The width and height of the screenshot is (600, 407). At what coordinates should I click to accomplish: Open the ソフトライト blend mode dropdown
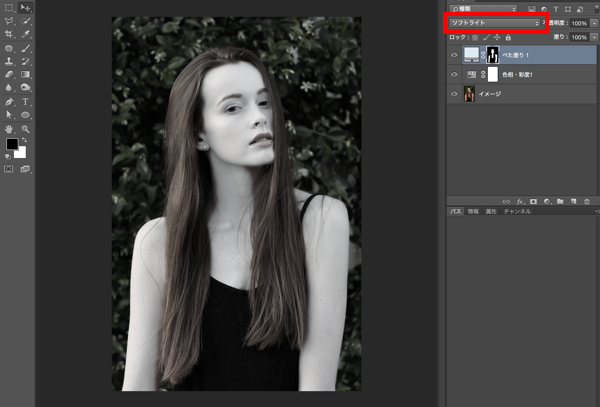[x=495, y=22]
